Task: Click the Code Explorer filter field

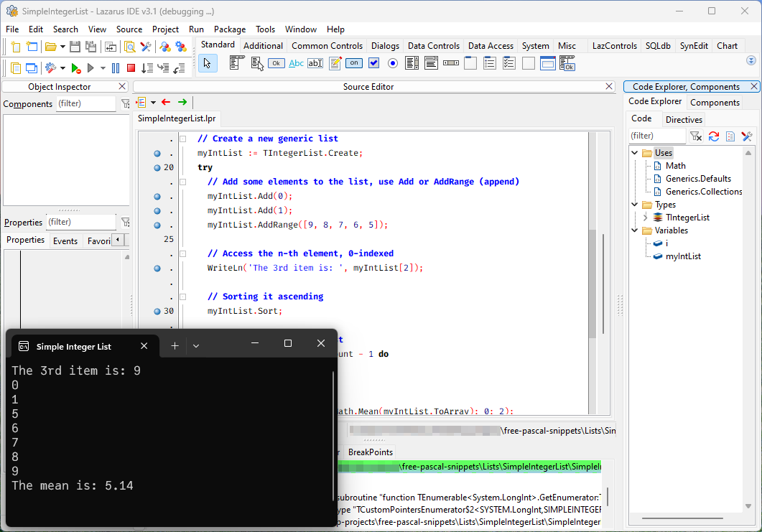Action: (657, 136)
